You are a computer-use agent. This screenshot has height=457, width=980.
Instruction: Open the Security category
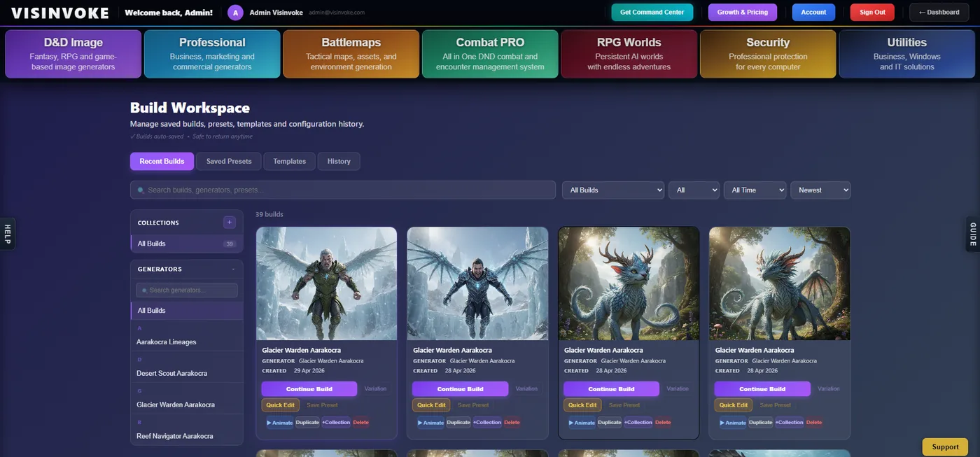pyautogui.click(x=768, y=54)
